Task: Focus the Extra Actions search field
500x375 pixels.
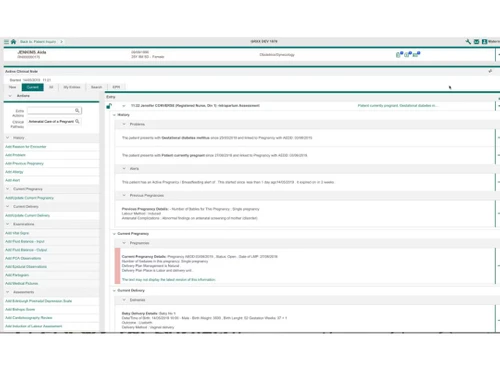Action: 54,110
